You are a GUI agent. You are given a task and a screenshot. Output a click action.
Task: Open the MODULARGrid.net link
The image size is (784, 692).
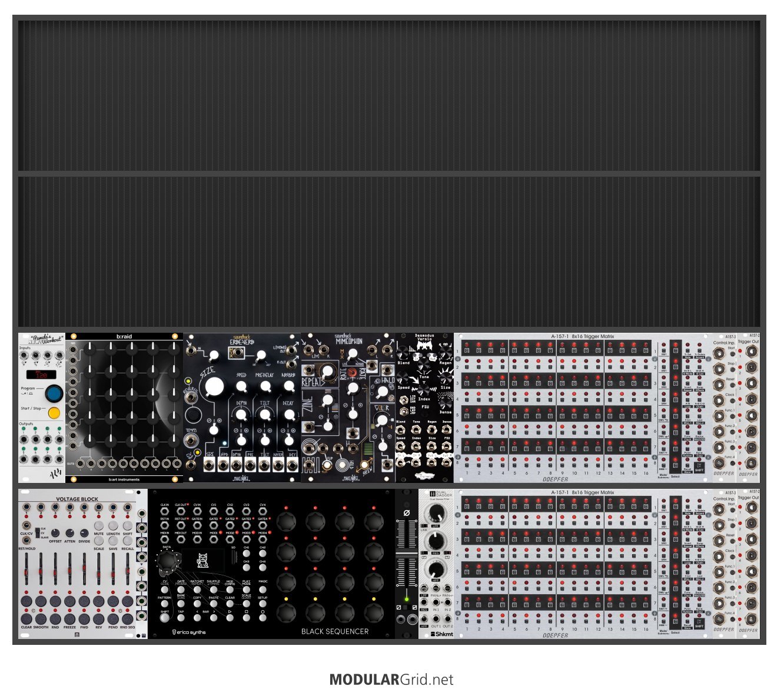point(391,680)
